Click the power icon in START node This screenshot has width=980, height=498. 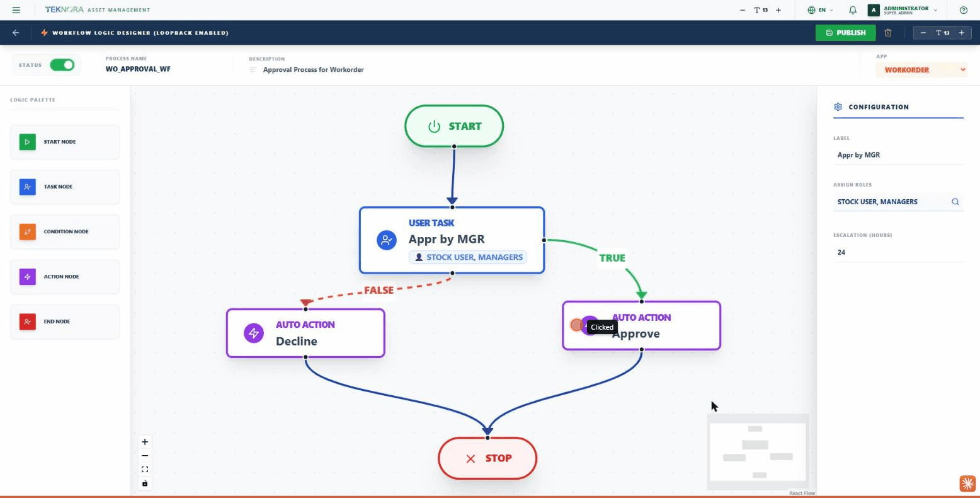click(434, 126)
